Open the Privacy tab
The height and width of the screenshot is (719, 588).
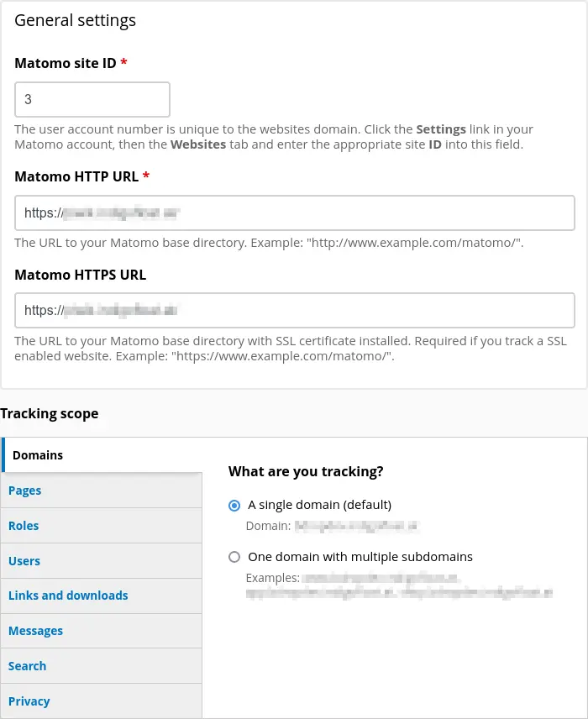point(29,701)
